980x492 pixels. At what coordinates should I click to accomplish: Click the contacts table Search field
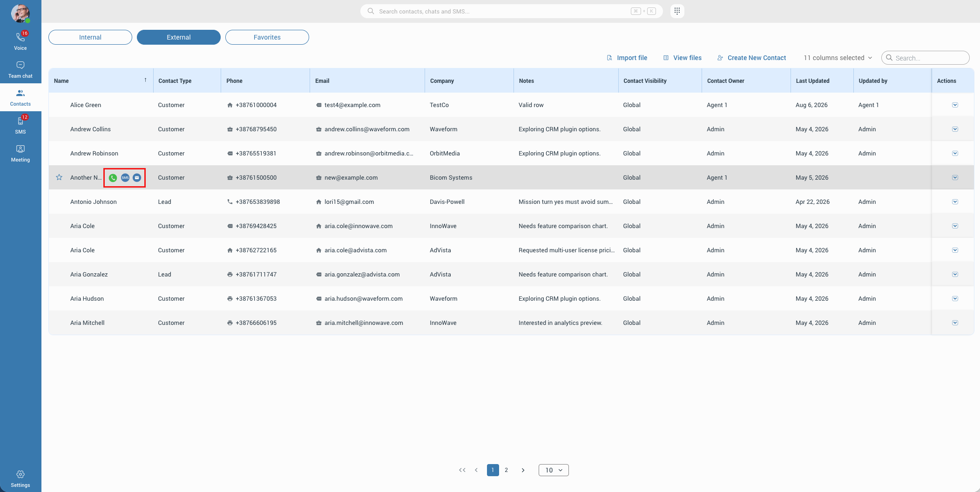tap(926, 58)
